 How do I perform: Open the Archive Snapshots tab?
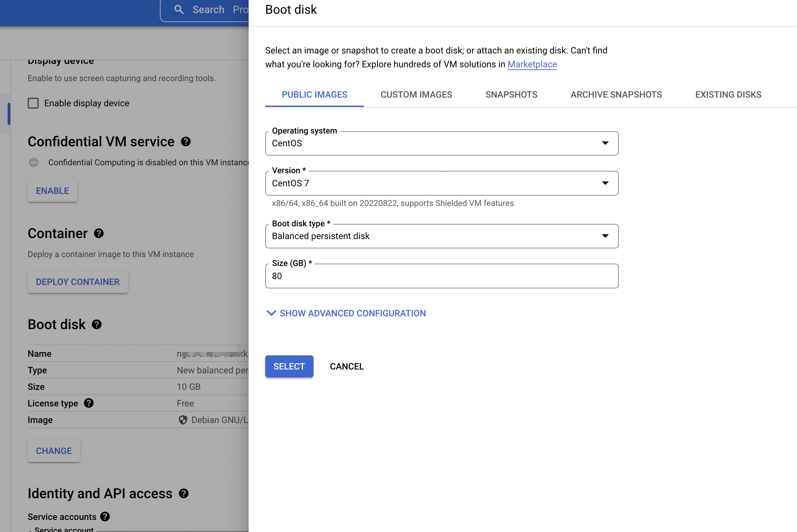(616, 95)
